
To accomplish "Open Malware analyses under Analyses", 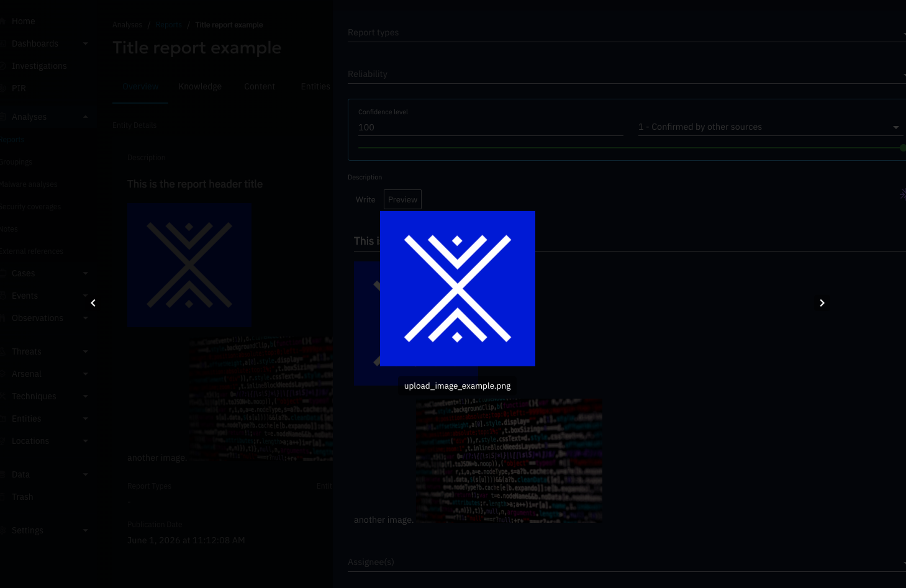I will click(29, 184).
